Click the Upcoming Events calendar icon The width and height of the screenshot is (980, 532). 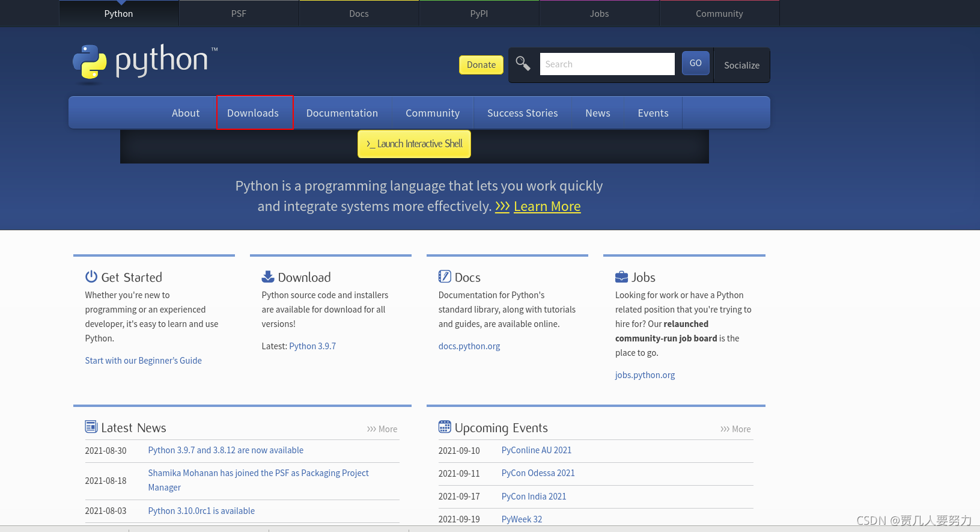(445, 427)
